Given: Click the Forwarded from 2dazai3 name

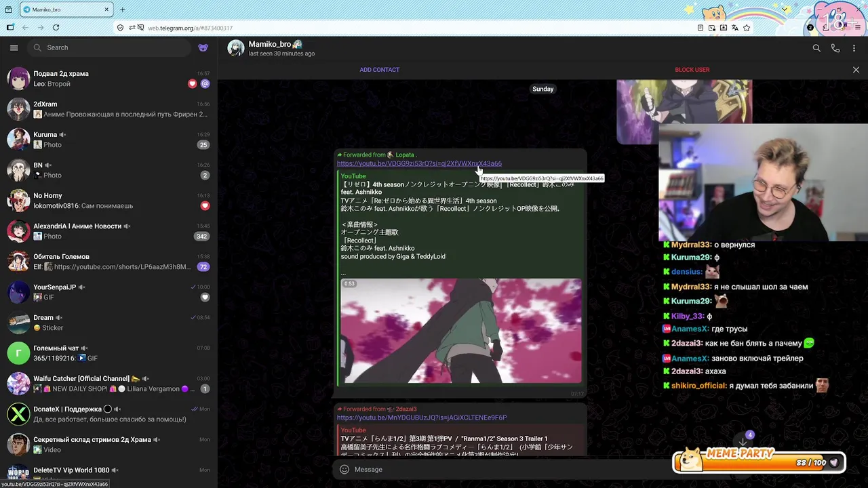Looking at the screenshot, I should [x=406, y=409].
